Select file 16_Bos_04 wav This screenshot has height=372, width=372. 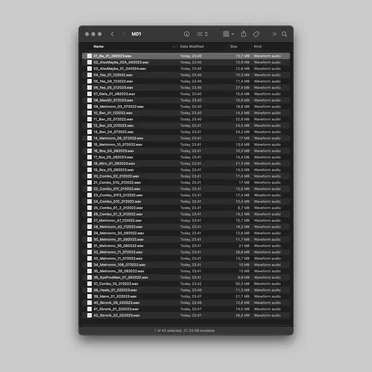(186, 151)
